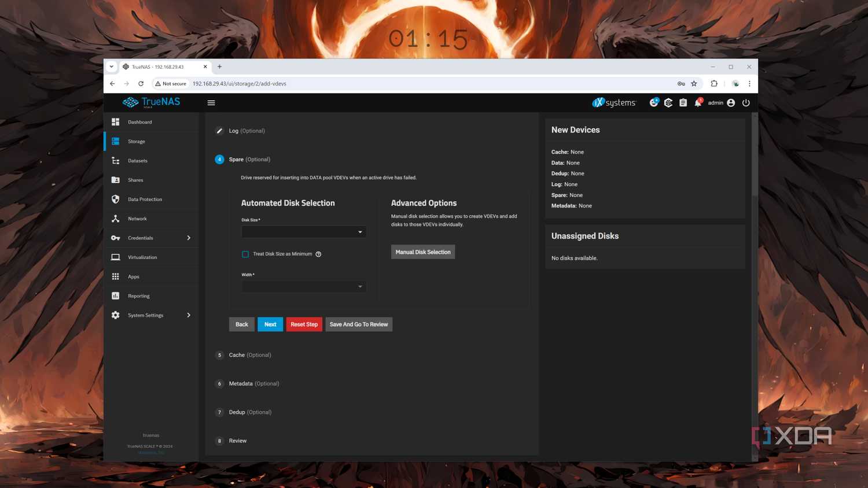Click the TrueNAS logo
This screenshot has height=488, width=868.
click(x=151, y=102)
